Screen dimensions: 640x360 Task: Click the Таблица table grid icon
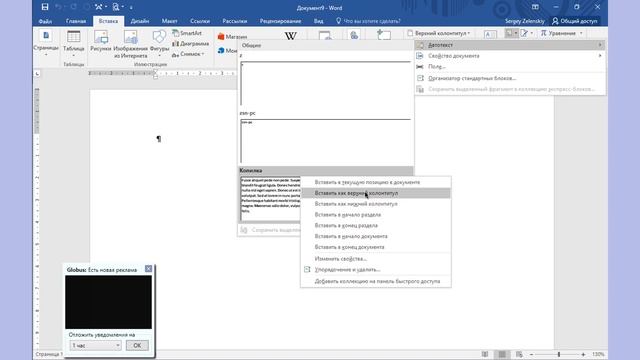click(x=73, y=36)
